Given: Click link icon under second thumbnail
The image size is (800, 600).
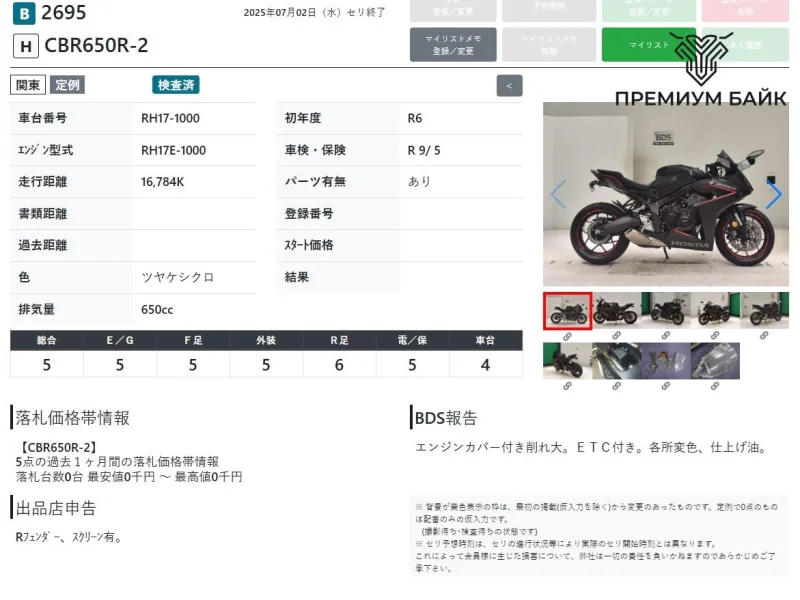Looking at the screenshot, I should pos(616,336).
